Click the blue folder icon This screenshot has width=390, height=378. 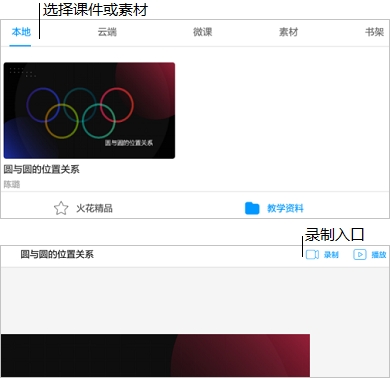tap(252, 208)
